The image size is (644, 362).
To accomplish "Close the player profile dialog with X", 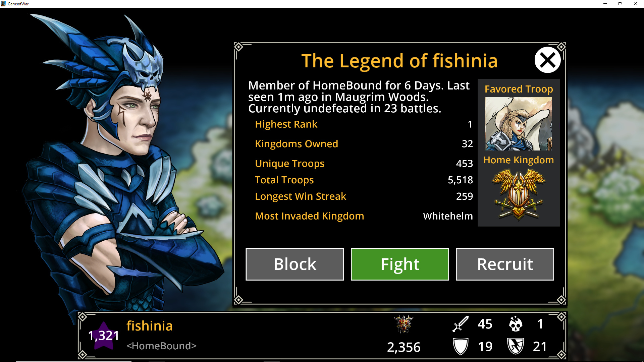I will [x=547, y=60].
